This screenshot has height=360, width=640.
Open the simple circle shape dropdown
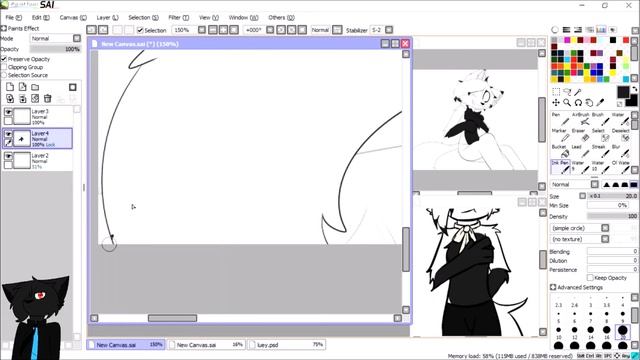pyautogui.click(x=605, y=228)
